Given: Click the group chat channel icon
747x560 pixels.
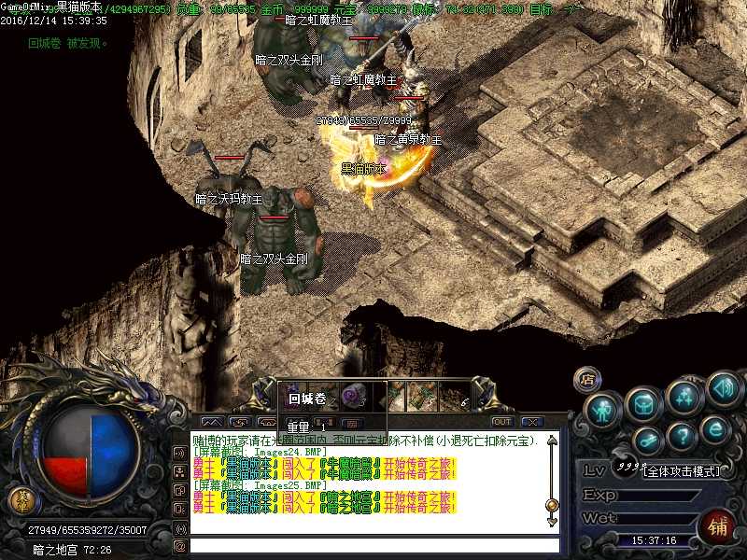Looking at the screenshot, I should pos(180,471).
